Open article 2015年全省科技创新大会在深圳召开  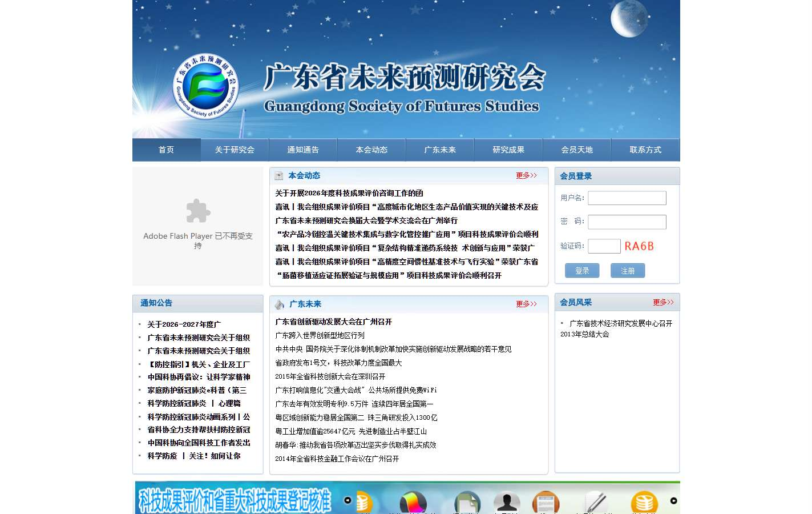pyautogui.click(x=330, y=376)
